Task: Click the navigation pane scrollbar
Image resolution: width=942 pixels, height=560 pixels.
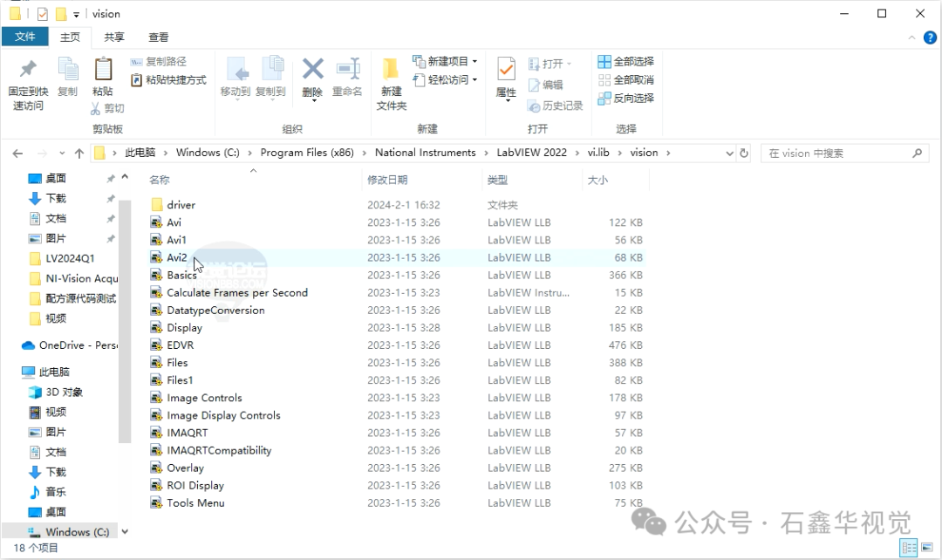Action: [125, 321]
